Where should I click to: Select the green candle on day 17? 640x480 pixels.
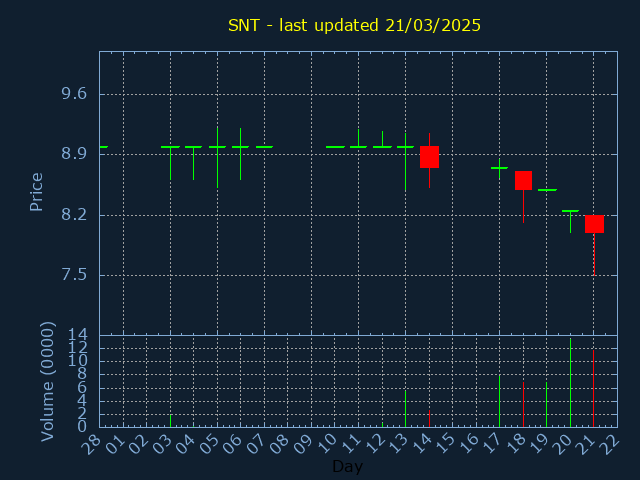click(x=500, y=168)
